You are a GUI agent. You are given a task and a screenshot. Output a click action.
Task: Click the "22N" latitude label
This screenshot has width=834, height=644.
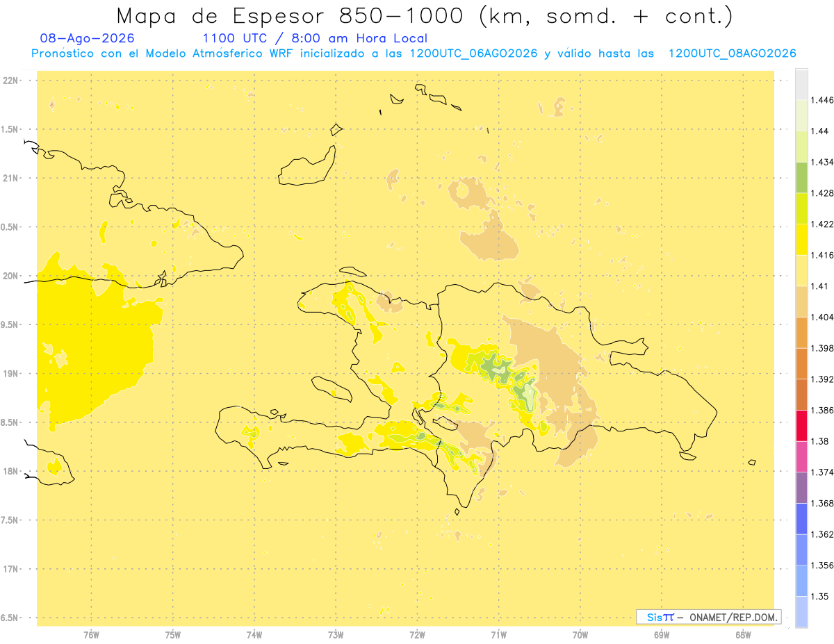[10, 81]
